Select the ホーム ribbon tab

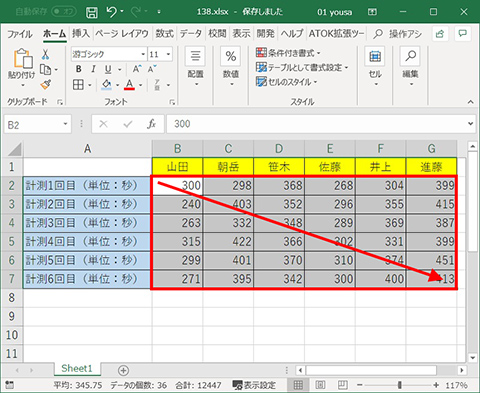pos(54,34)
